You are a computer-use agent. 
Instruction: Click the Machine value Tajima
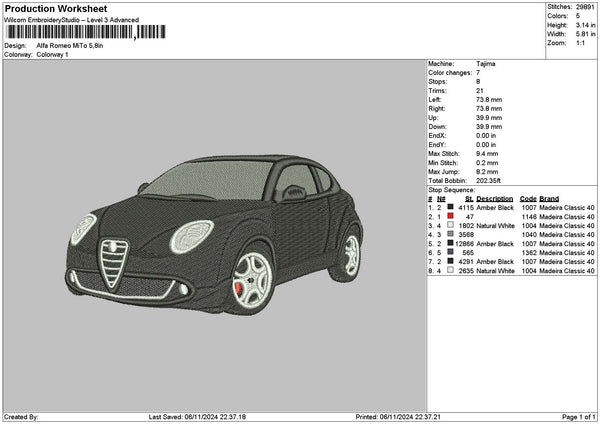click(x=486, y=63)
